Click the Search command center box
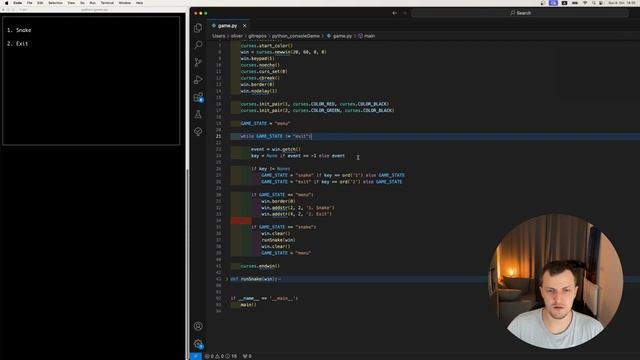640x360 pixels. pyautogui.click(x=520, y=13)
